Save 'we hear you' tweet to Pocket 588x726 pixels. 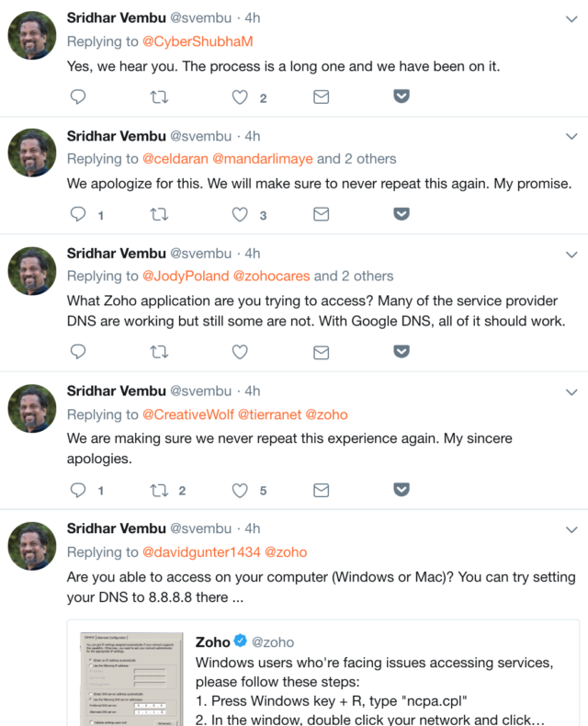point(401,96)
